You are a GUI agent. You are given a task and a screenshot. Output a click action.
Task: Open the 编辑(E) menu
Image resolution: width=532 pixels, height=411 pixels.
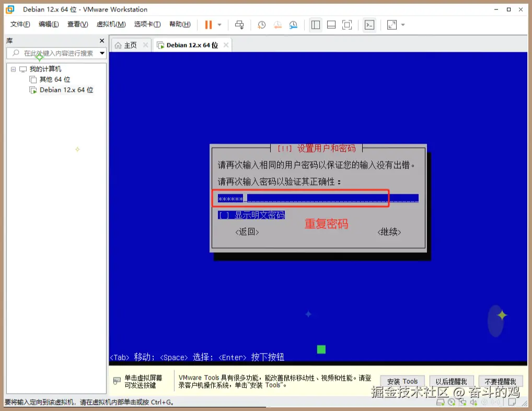pos(49,24)
